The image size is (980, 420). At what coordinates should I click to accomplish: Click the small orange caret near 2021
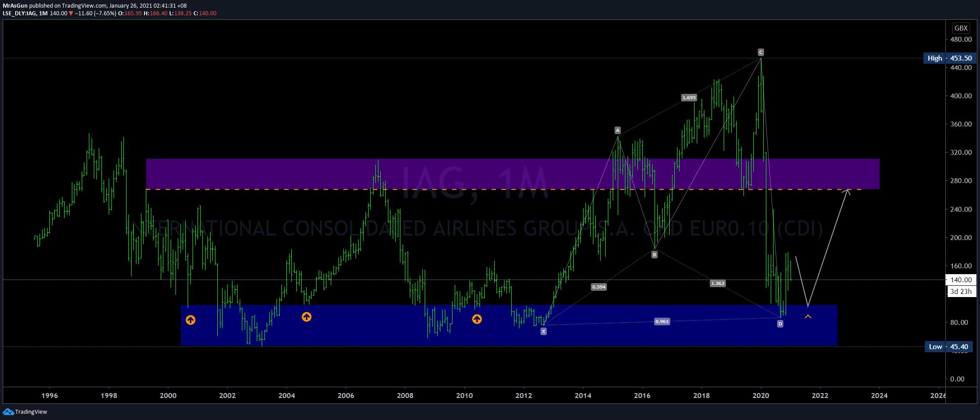coord(808,317)
